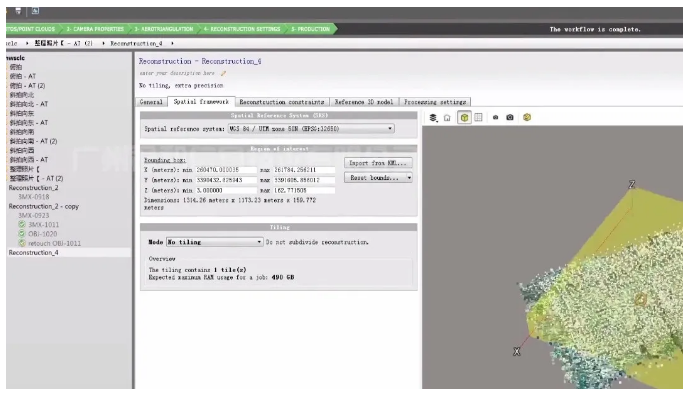689x394 pixels.
Task: Click the Z min input field
Action: point(226,191)
